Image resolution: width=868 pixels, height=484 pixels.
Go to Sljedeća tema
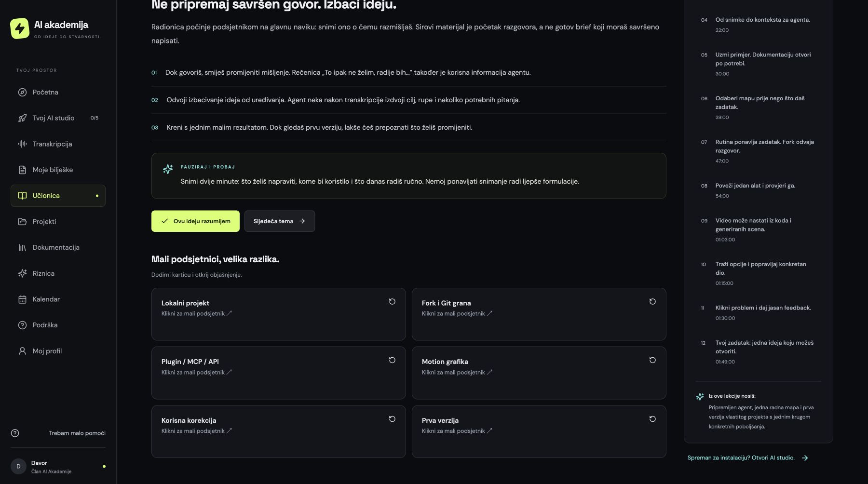tap(280, 221)
